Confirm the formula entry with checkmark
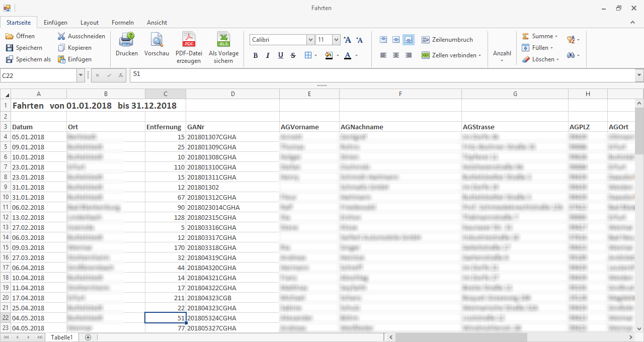This screenshot has width=644, height=342. [109, 75]
